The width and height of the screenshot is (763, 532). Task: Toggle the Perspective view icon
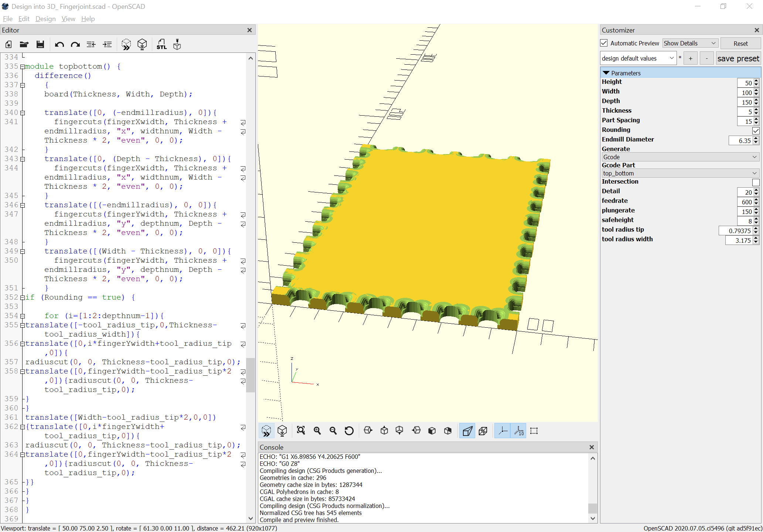[467, 431]
